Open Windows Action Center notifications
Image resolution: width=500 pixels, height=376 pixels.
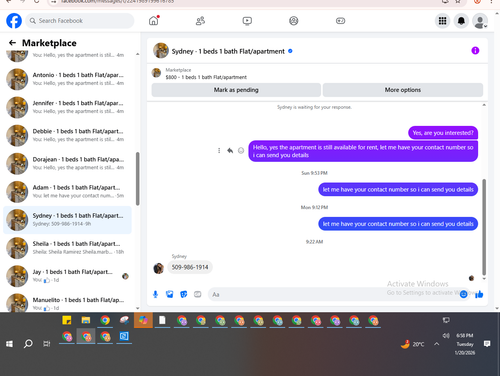pos(487,344)
